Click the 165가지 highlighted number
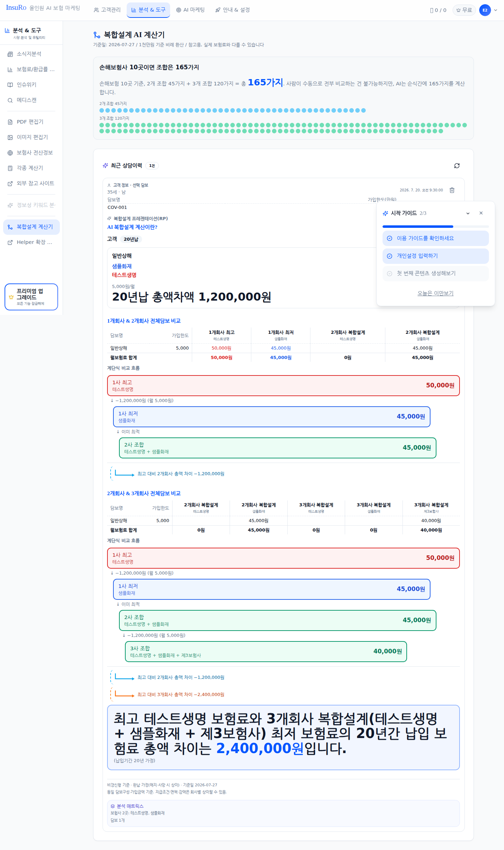This screenshot has height=850, width=504. [x=265, y=83]
